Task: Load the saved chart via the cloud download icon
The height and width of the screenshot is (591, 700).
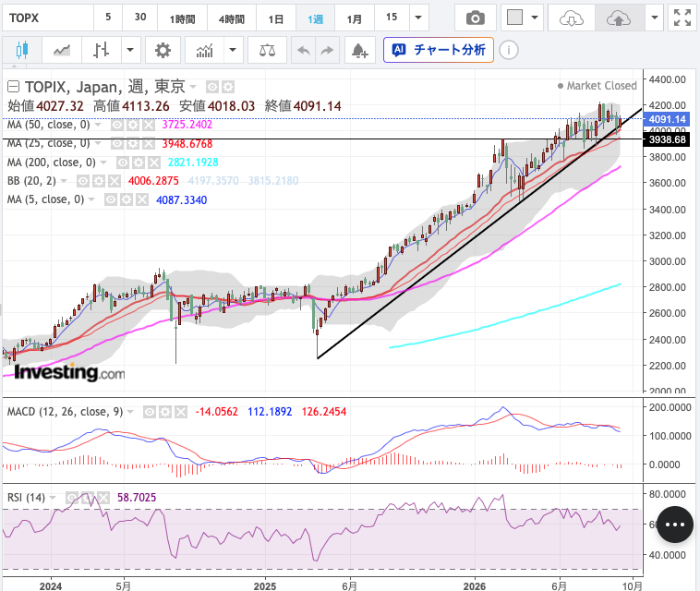Action: 572,18
